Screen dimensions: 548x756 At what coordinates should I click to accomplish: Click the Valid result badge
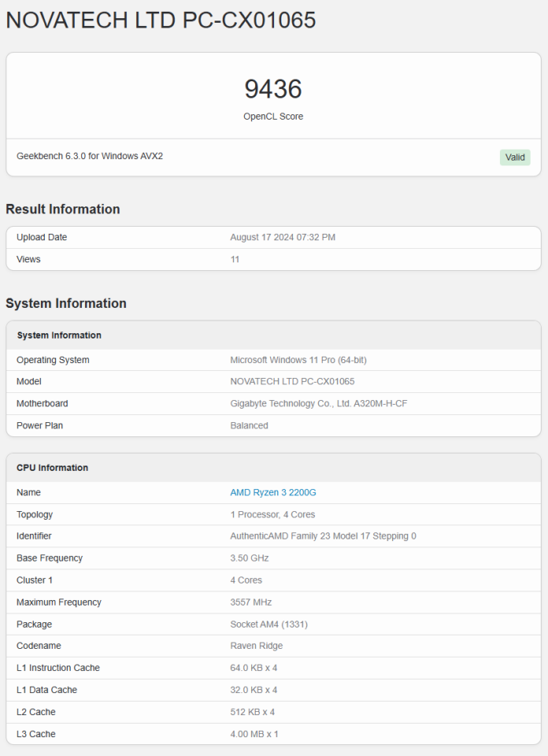pos(515,157)
